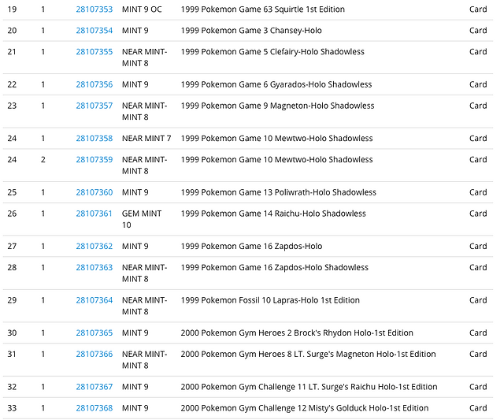
Task: Select the Fossil Lapras-Holo 1st Edition text
Action: [x=270, y=301]
